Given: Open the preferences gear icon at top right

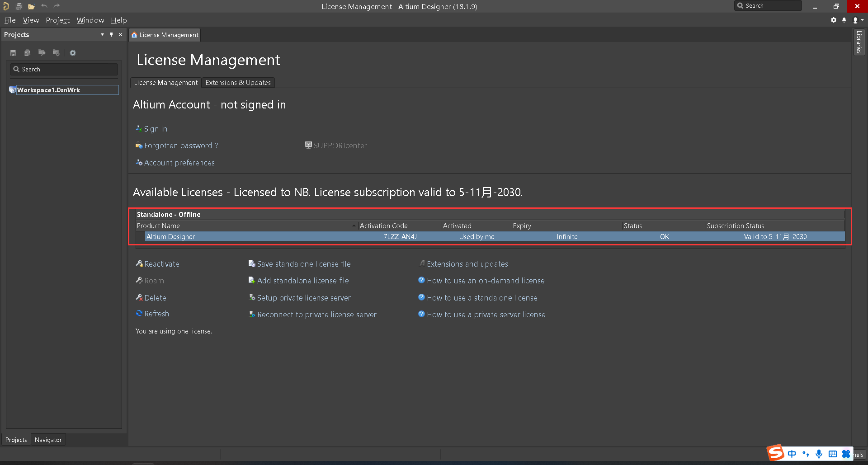Looking at the screenshot, I should [834, 20].
